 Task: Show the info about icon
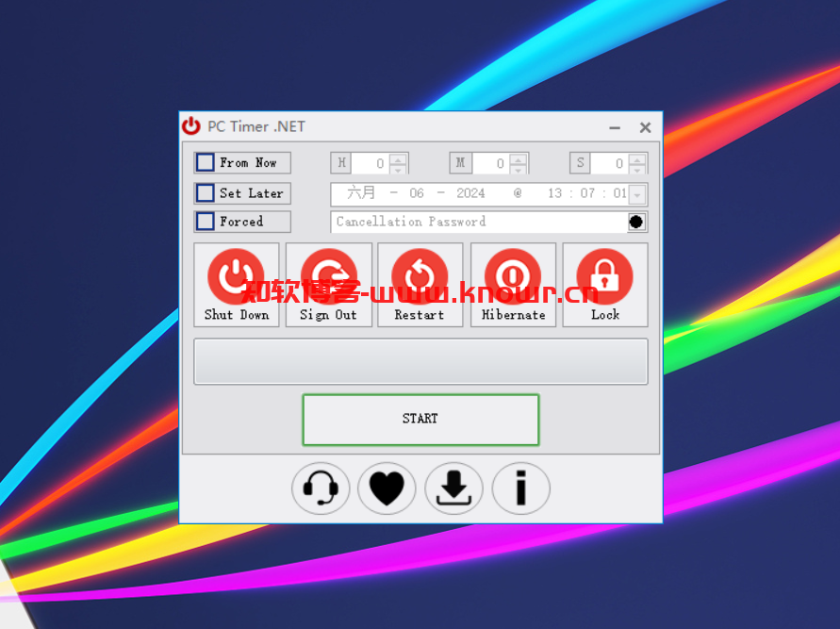[x=520, y=488]
